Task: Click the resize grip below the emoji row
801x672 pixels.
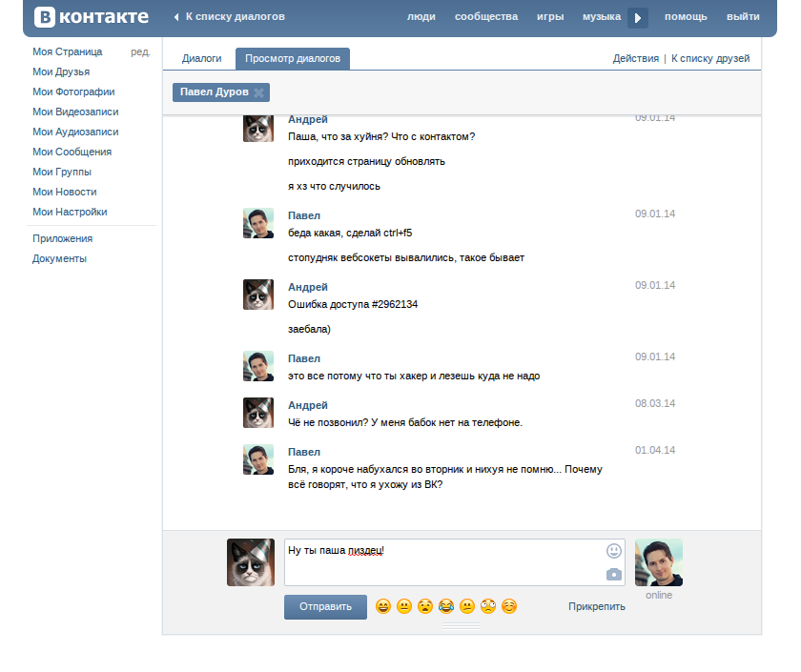Action: tap(462, 626)
